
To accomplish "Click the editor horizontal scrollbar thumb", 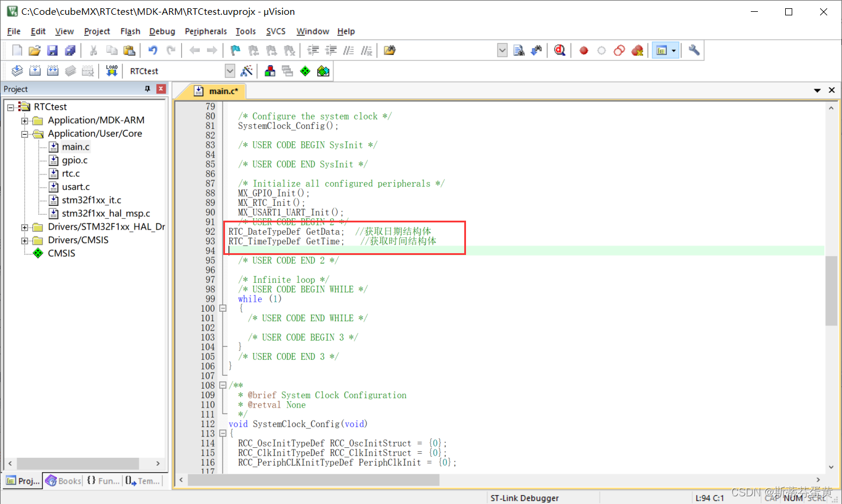I will (314, 480).
